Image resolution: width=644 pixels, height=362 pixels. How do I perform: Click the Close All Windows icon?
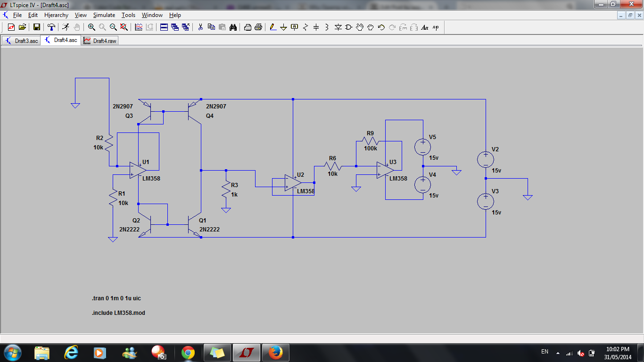click(x=186, y=27)
